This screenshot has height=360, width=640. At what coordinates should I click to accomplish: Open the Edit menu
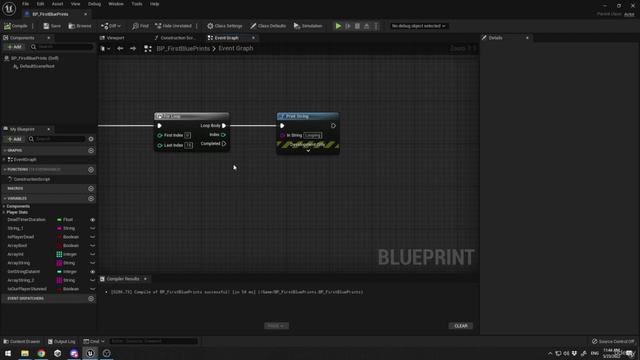pyautogui.click(x=40, y=4)
